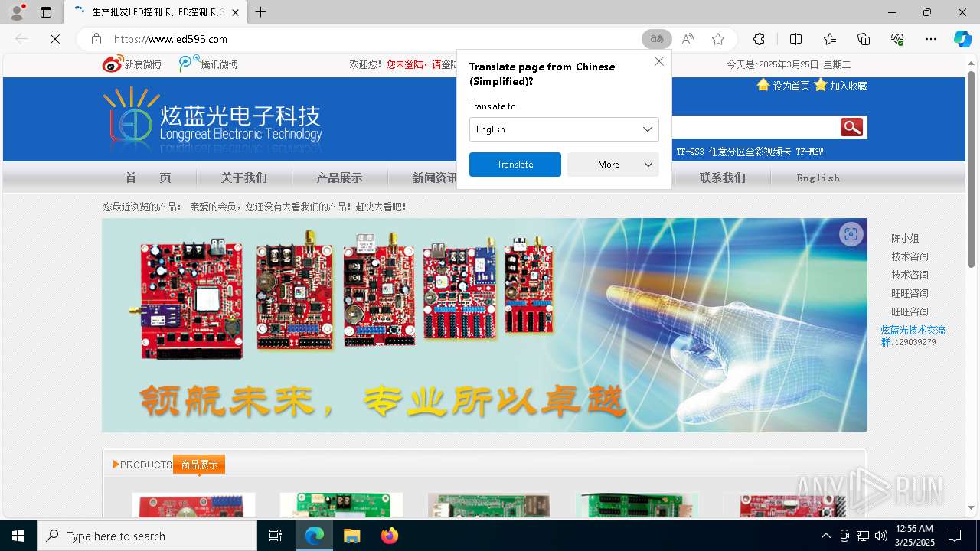Open Favorites list icon
This screenshot has width=980, height=551.
(830, 39)
